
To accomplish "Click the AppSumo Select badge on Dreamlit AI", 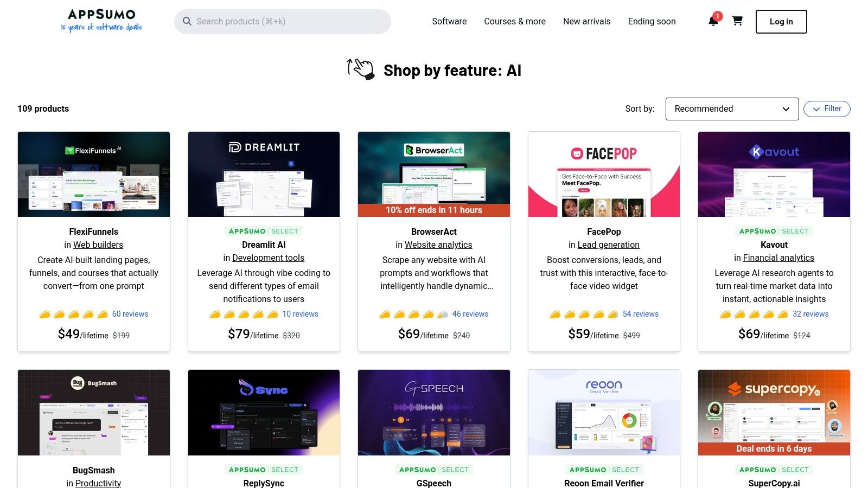I will [x=264, y=231].
